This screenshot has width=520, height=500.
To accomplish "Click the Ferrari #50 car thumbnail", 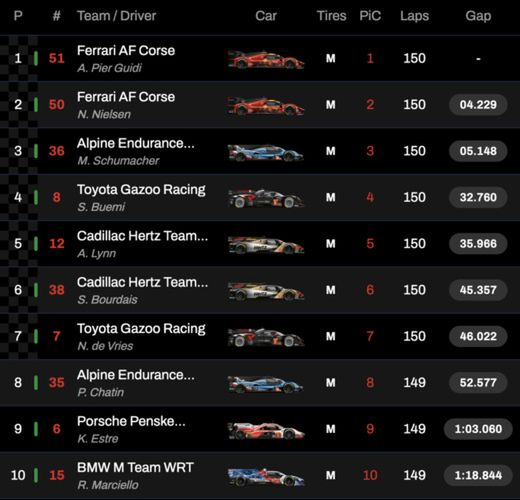I will pos(266,105).
